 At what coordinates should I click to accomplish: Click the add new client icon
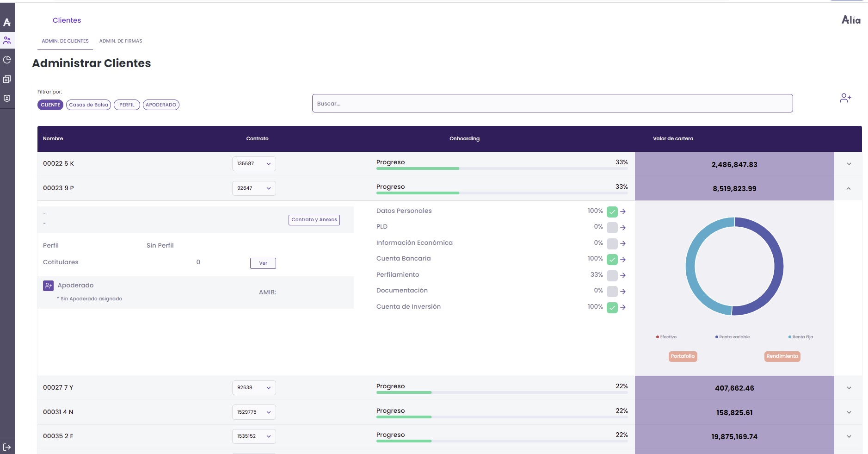(845, 98)
